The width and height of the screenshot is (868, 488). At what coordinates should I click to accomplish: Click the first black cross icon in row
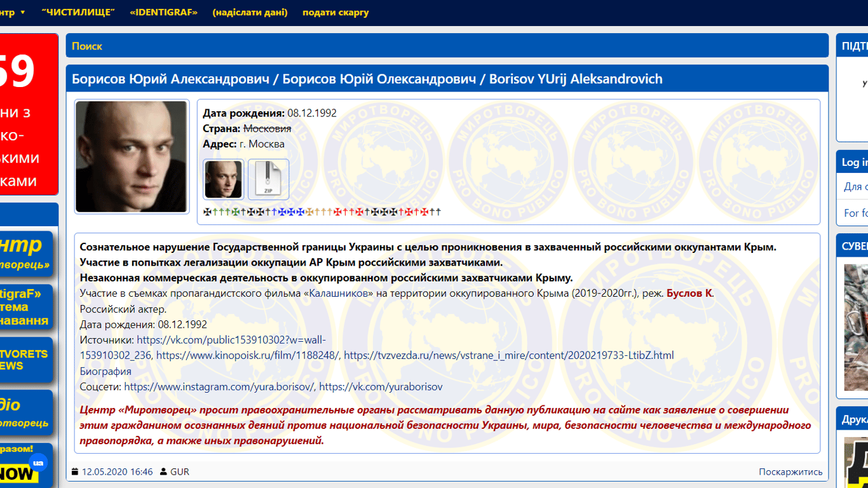[207, 212]
